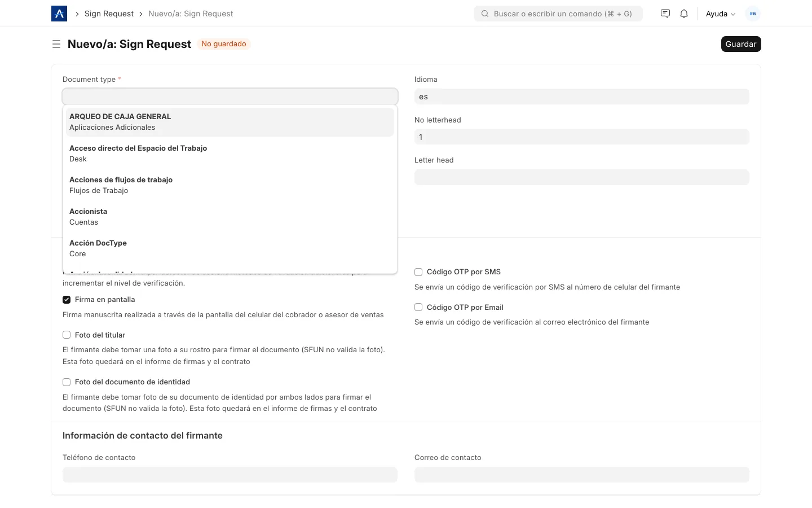This screenshot has height=508, width=812.
Task: Toggle the sidebar hamburger menu icon
Action: [x=56, y=44]
